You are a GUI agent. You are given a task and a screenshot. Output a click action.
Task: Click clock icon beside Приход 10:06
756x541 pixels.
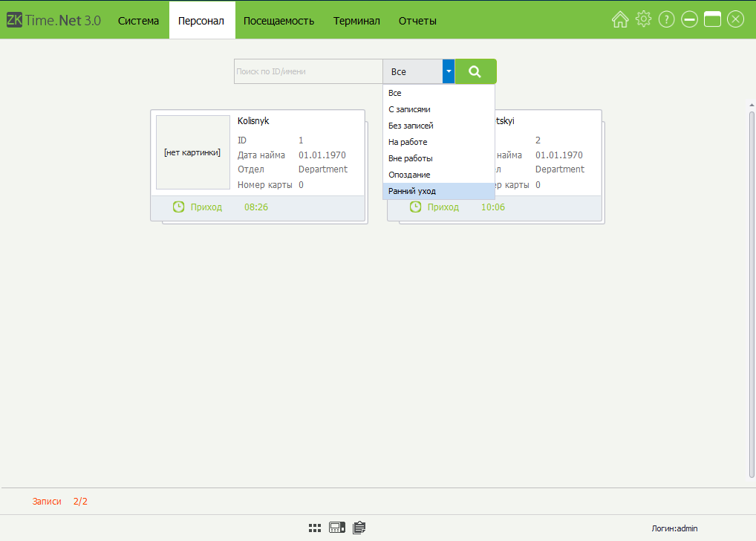coord(415,207)
